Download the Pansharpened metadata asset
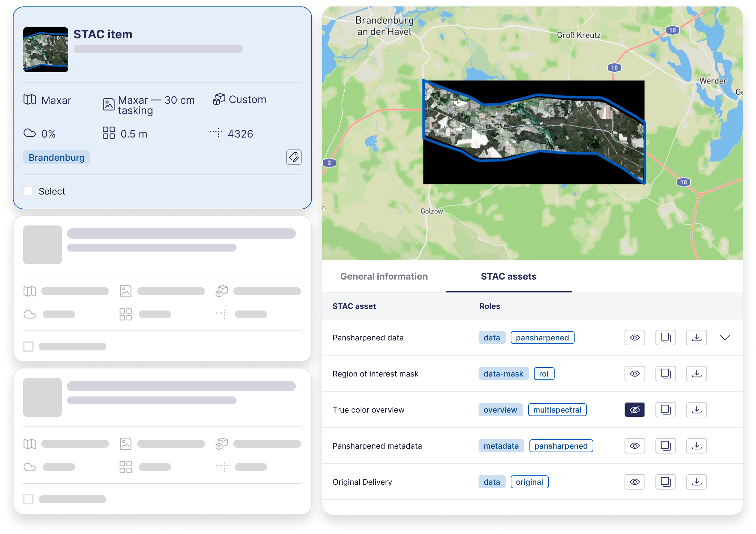The image size is (756, 534). [x=696, y=446]
